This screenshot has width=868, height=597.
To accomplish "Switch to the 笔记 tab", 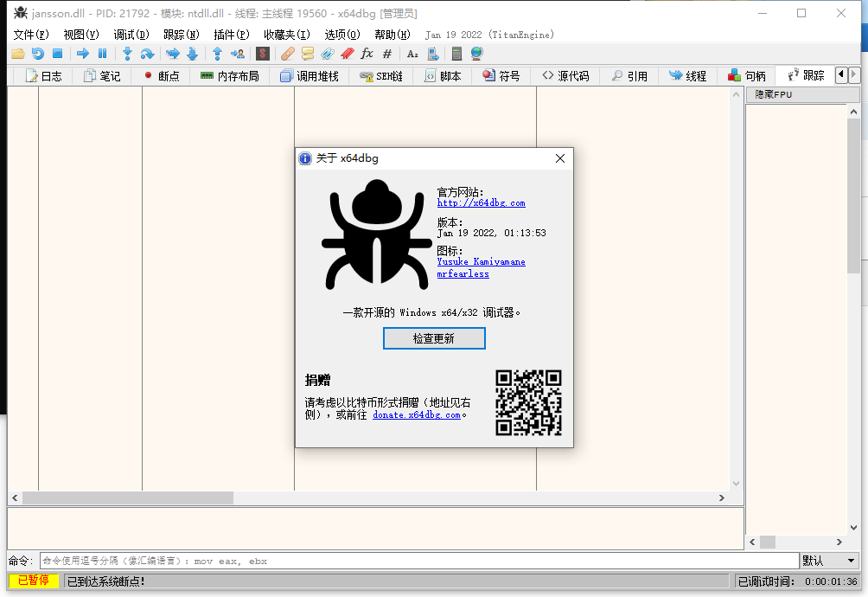I will (x=102, y=76).
